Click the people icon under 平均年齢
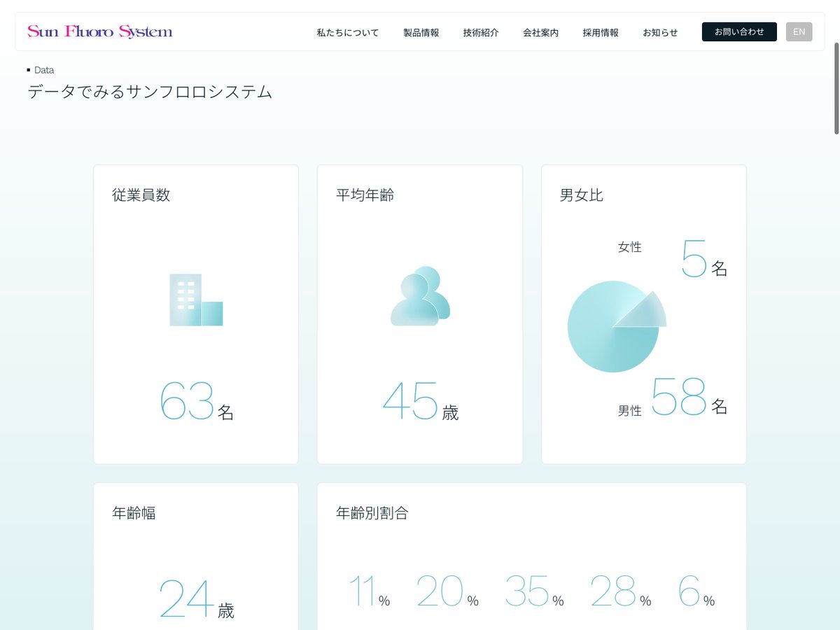Screen dimensions: 840x630 click(x=420, y=296)
